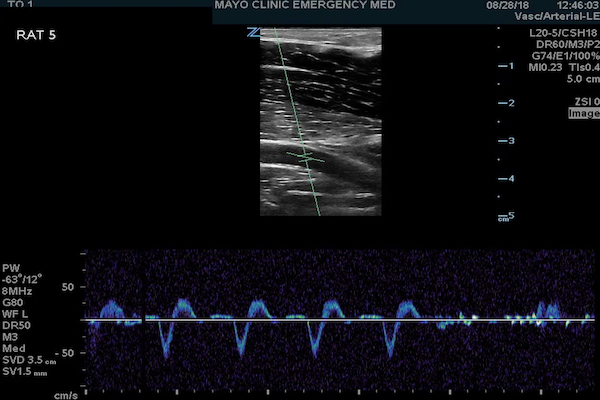Click the '50' positive velocity scale label
This screenshot has height=400, width=600.
pos(68,287)
